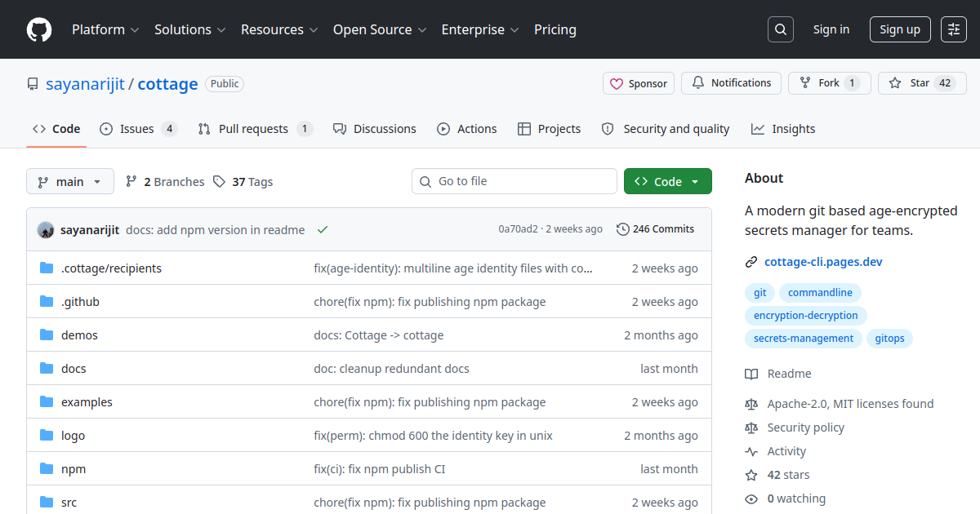
Task: Sponsor the repository with heart button
Action: [x=639, y=83]
